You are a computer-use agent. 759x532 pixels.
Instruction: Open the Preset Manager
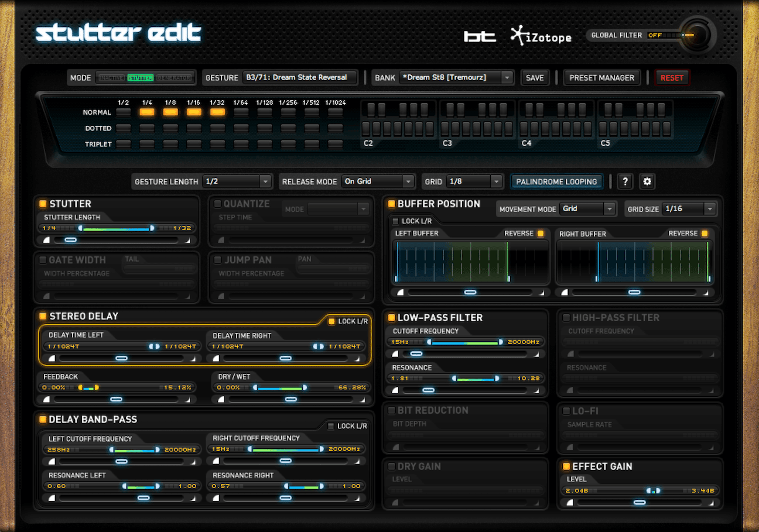[x=601, y=77]
